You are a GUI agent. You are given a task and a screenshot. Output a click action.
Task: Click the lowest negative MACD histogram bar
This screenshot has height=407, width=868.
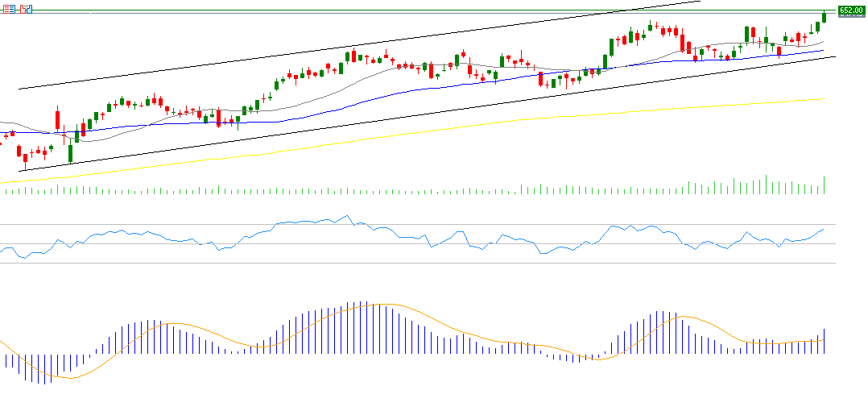(x=45, y=369)
